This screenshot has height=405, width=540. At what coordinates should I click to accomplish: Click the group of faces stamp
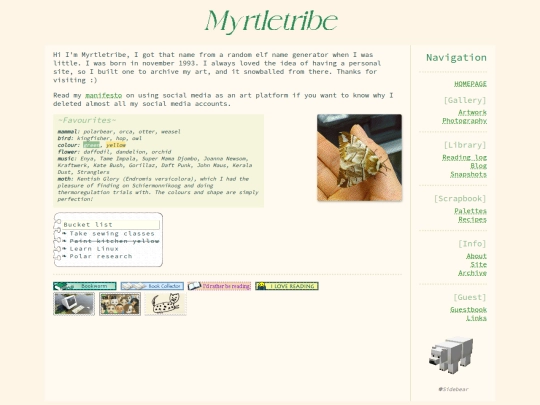tap(120, 304)
